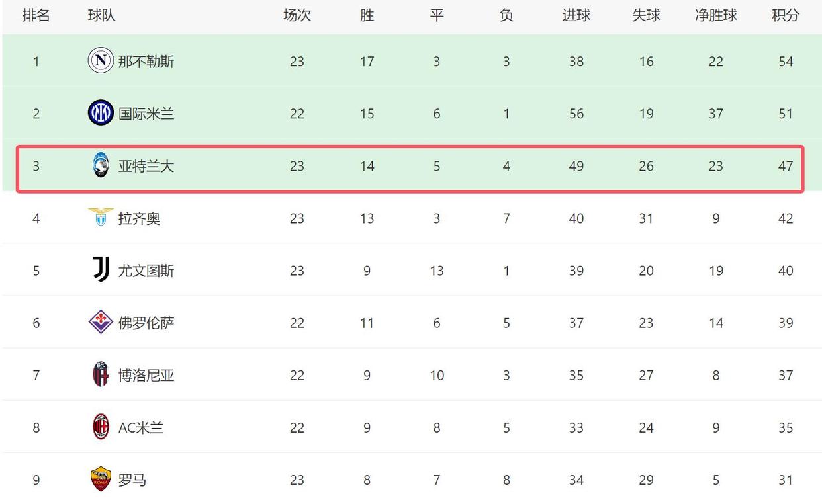Screen dimensions: 822x504
Task: Click the Fiorentina purple lily badge
Action: pyautogui.click(x=101, y=322)
